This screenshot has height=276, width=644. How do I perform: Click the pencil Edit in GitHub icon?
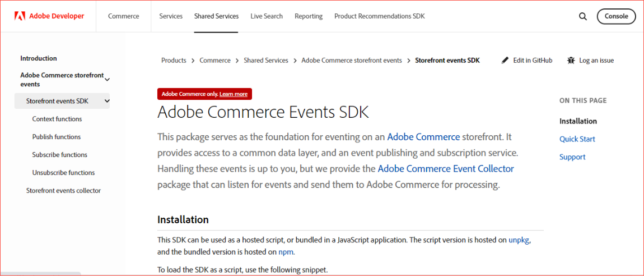tap(505, 60)
